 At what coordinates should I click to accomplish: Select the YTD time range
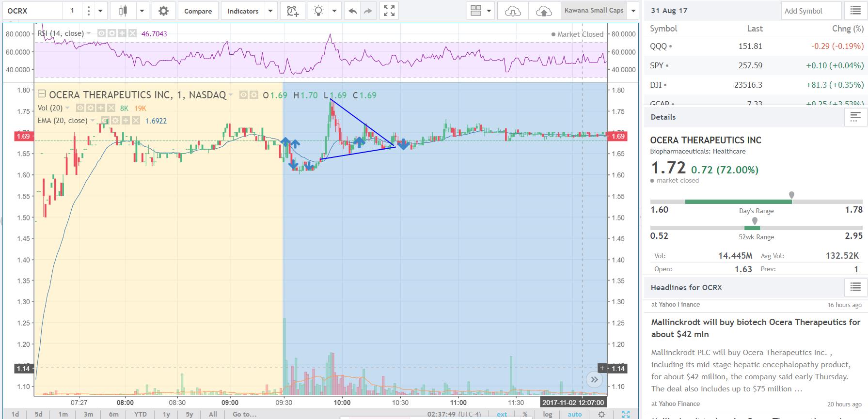coord(140,414)
